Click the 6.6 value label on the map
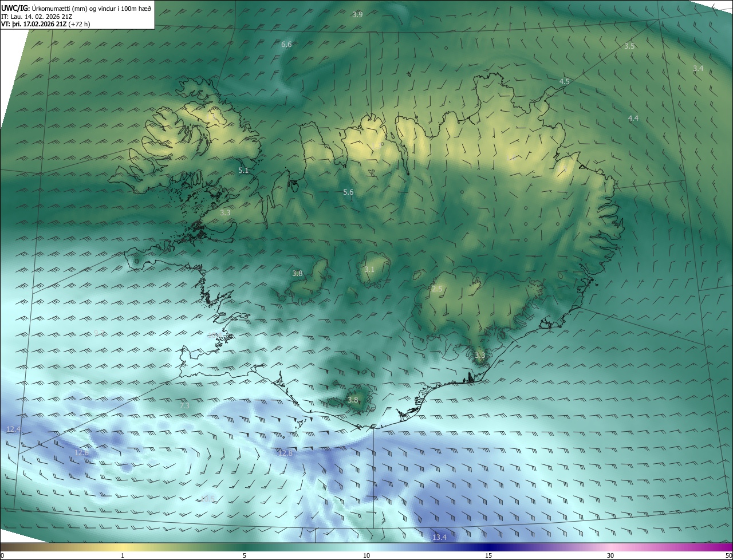 286,44
